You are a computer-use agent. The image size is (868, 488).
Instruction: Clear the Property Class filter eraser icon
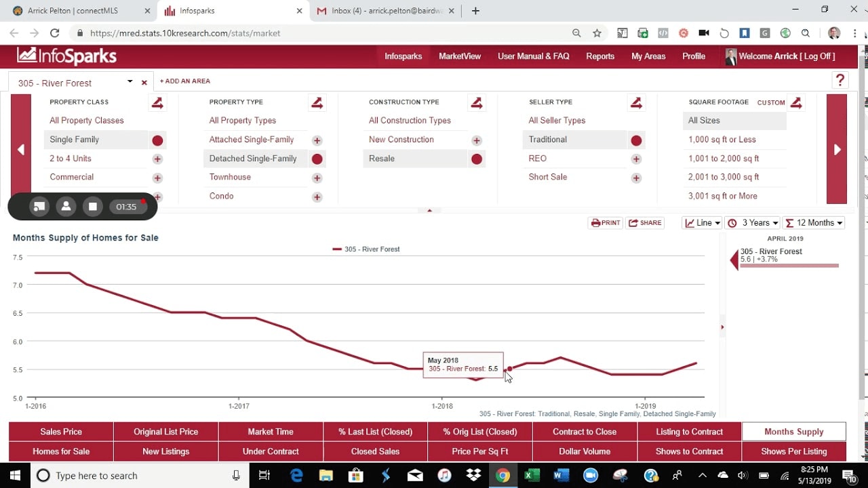(157, 102)
